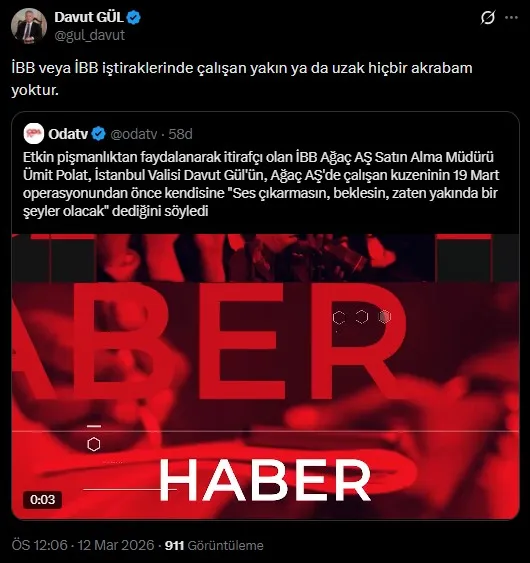
Task: Click the 58d timestamp on quoted tweet
Action: [x=181, y=134]
